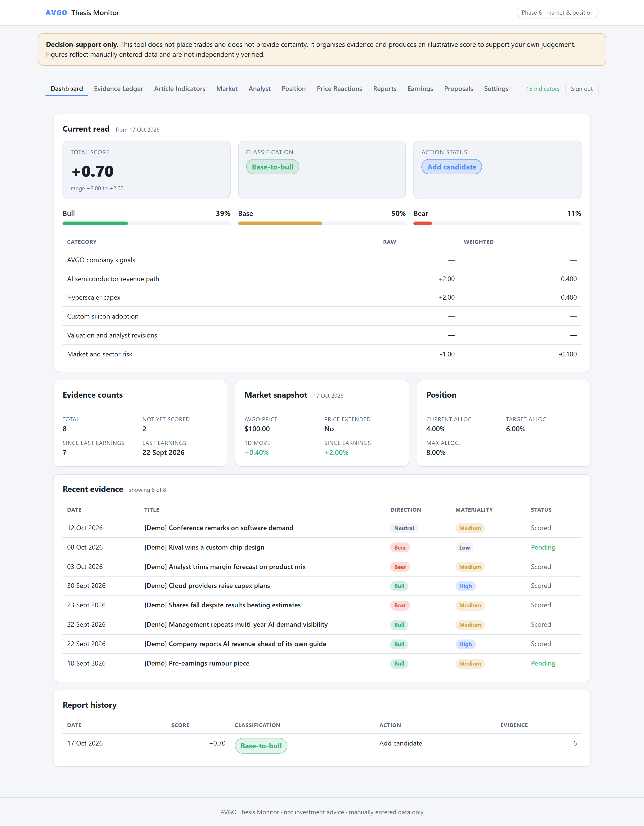The image size is (644, 826).
Task: Go to the Market tab
Action: 227,89
